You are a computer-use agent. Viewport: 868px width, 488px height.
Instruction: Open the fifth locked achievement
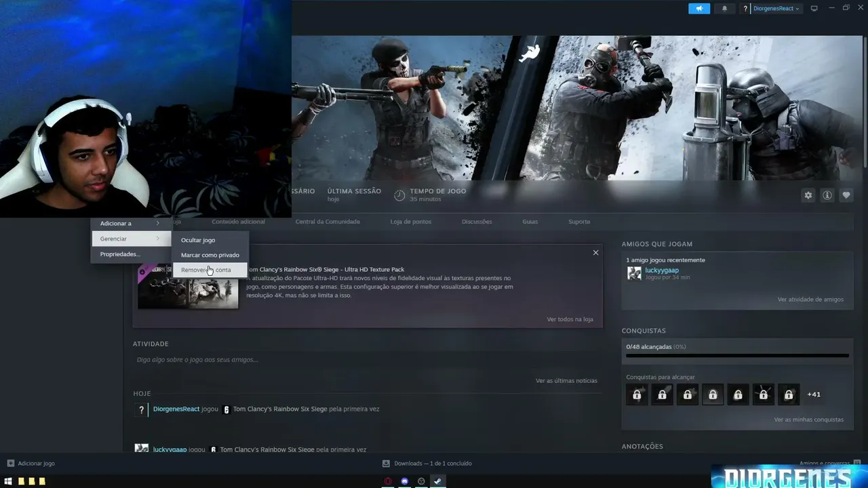(738, 394)
